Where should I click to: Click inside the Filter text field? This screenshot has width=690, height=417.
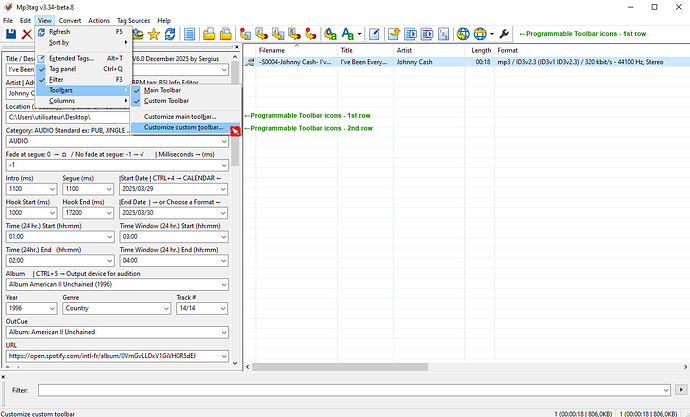354,390
